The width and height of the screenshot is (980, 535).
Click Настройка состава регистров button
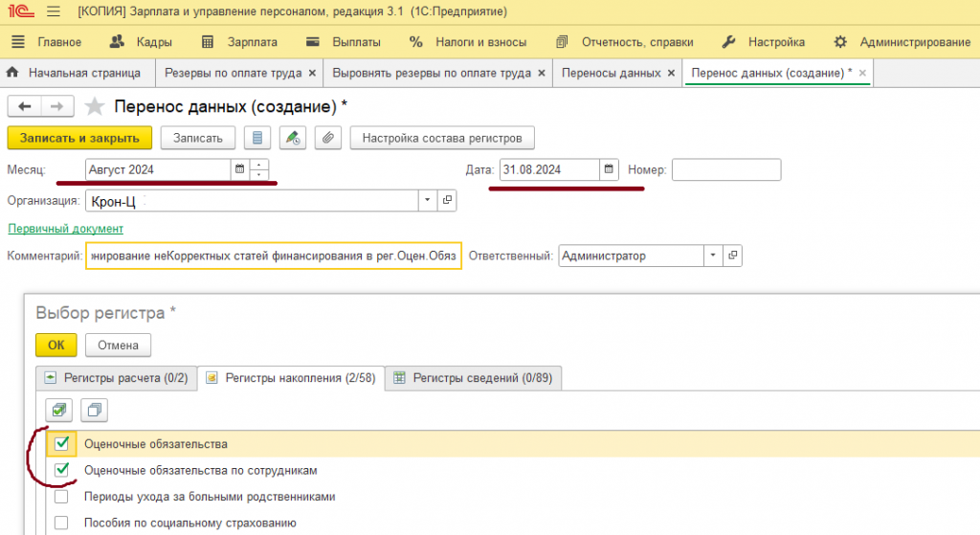click(x=442, y=138)
